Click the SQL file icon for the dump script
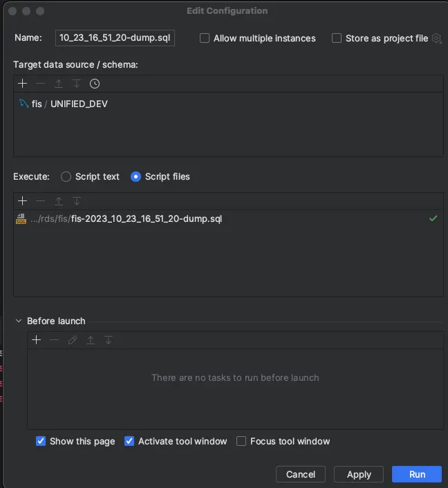448x488 pixels. point(21,218)
